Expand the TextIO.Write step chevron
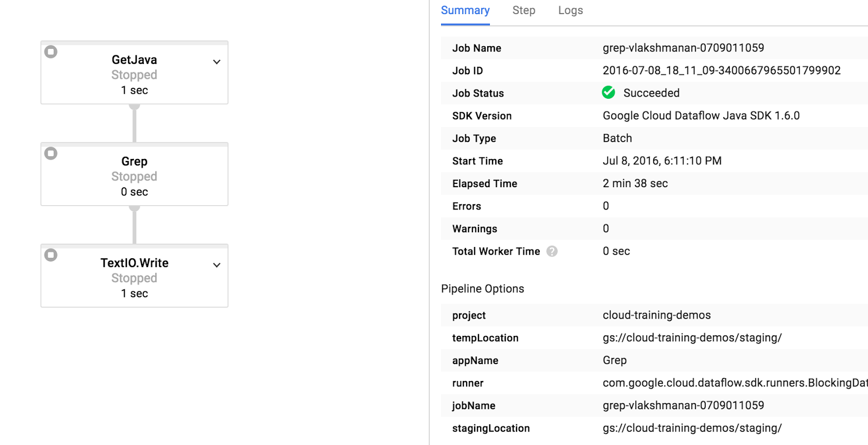 tap(216, 265)
